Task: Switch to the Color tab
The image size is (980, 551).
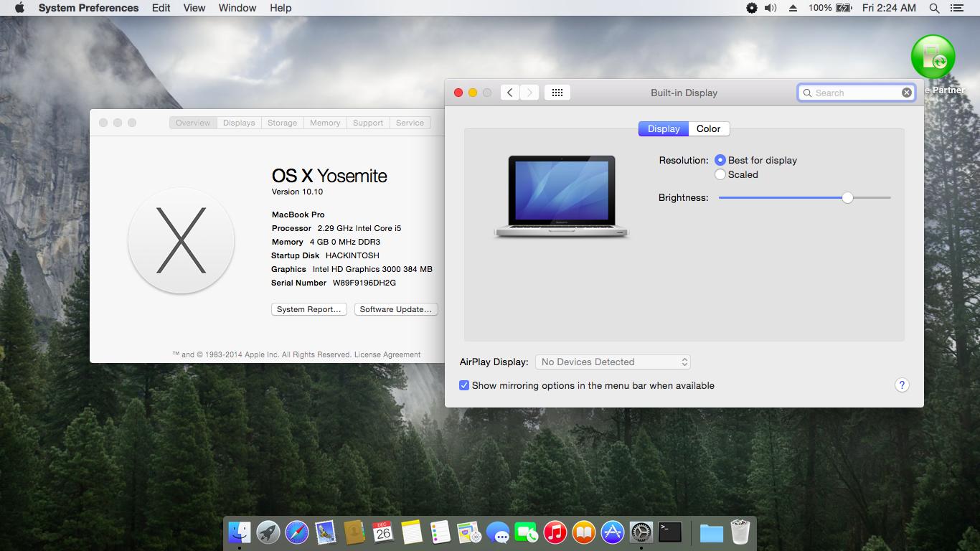Action: 708,128
